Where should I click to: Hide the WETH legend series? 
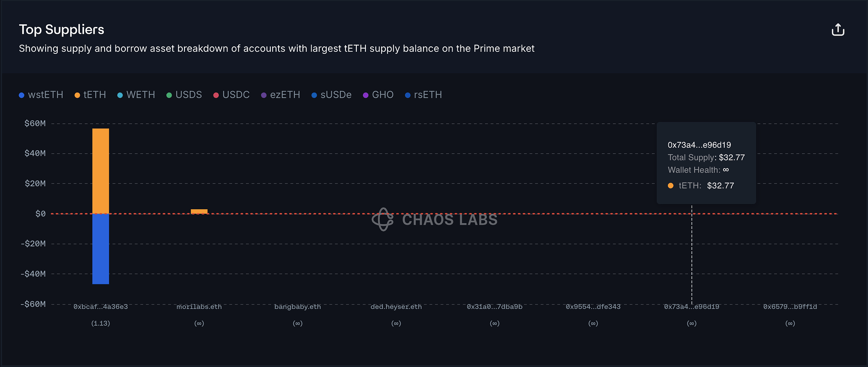click(136, 95)
